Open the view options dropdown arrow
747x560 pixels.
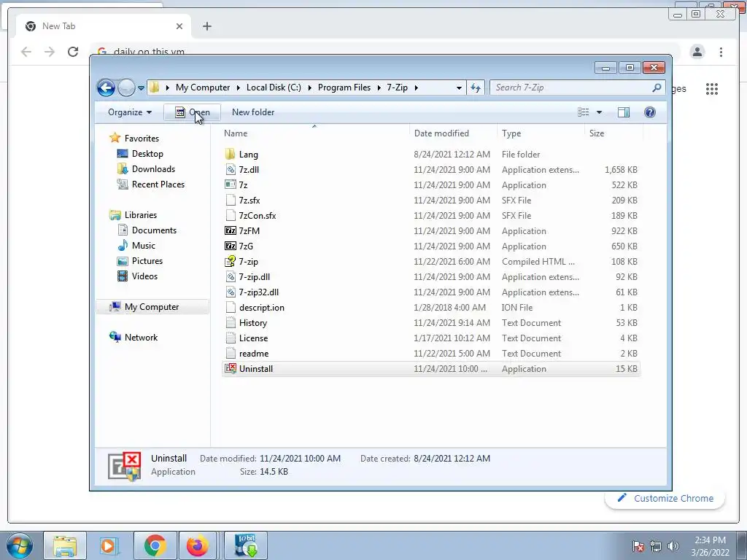(600, 112)
